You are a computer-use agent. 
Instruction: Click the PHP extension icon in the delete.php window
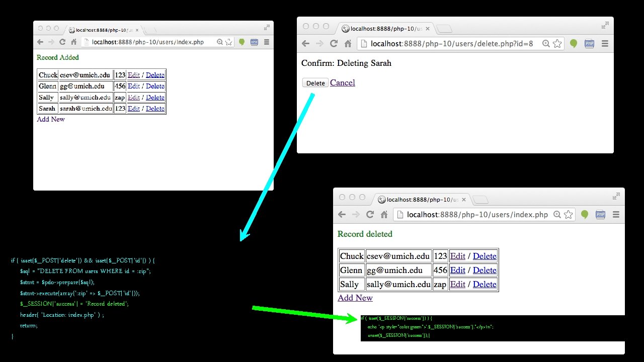click(x=589, y=44)
